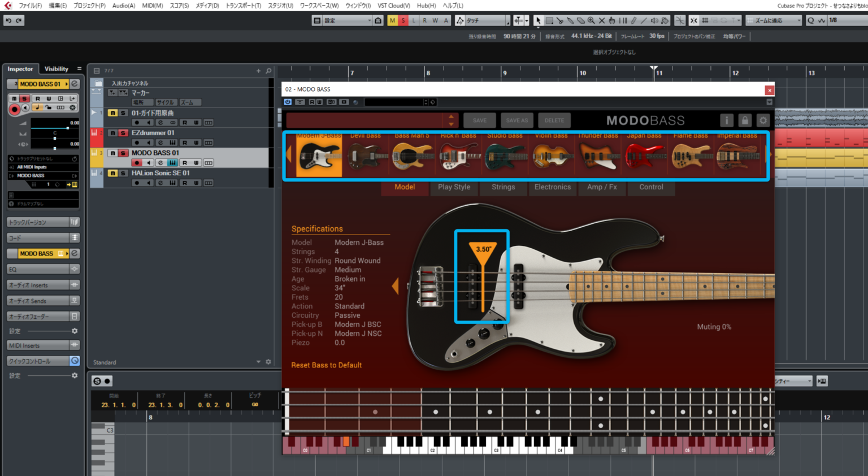Click the SAVE AS button
This screenshot has width=868, height=476.
pyautogui.click(x=517, y=120)
